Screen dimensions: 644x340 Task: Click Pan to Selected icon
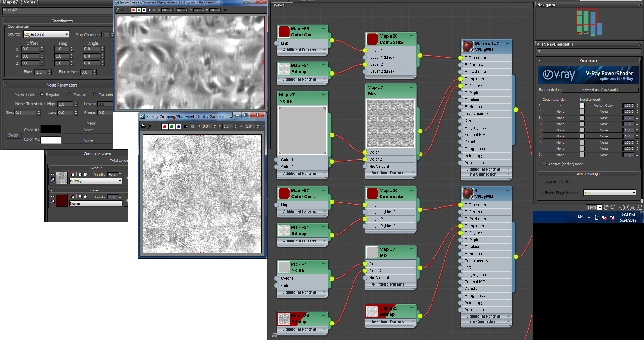[x=639, y=207]
